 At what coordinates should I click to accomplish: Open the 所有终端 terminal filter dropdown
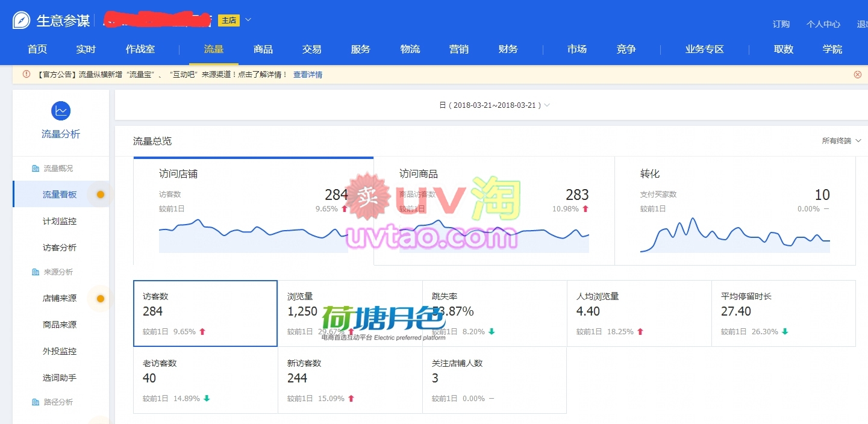[841, 141]
